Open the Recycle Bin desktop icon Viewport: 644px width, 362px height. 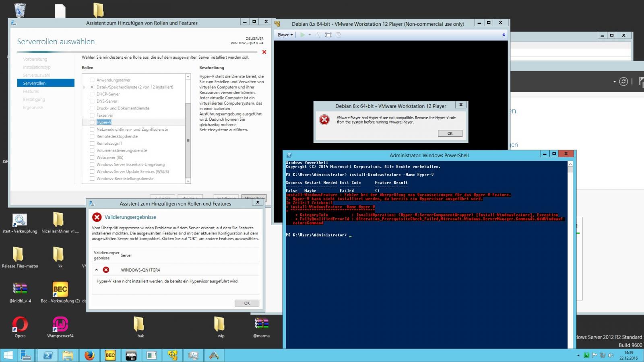pos(20,10)
